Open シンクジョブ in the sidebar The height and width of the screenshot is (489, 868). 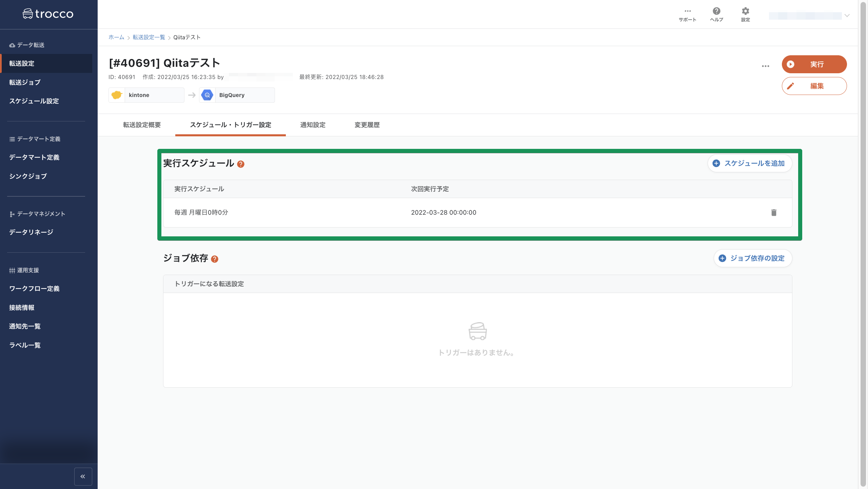pyautogui.click(x=28, y=176)
